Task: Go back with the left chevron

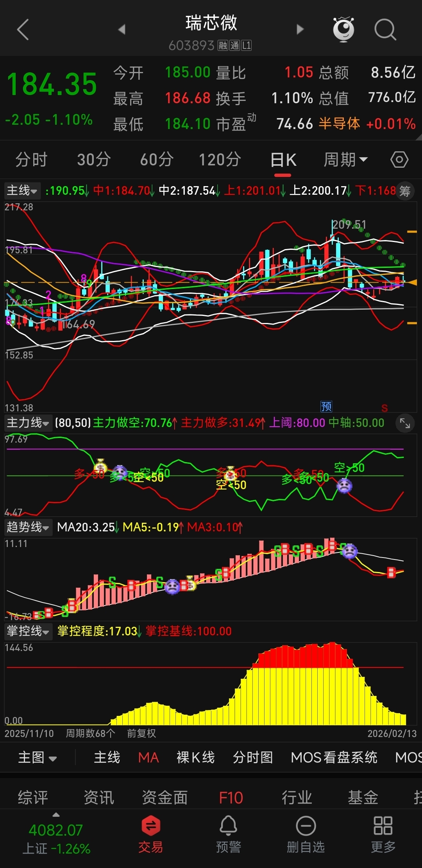Action: pos(23,30)
